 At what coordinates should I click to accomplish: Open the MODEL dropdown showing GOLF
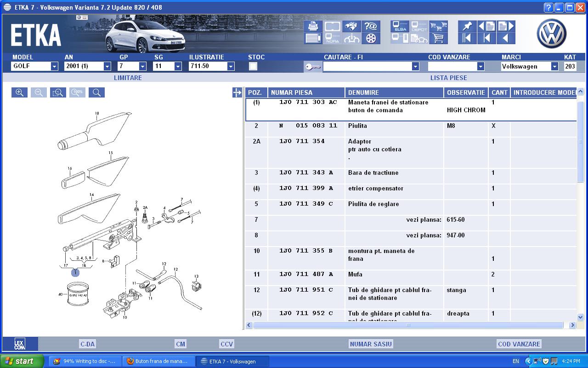54,66
